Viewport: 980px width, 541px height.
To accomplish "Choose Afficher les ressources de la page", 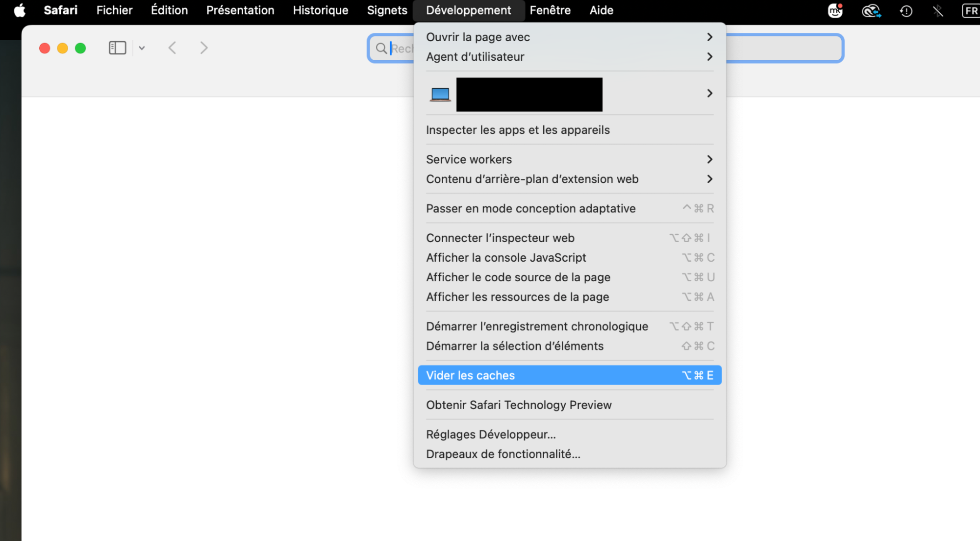I will coord(570,296).
